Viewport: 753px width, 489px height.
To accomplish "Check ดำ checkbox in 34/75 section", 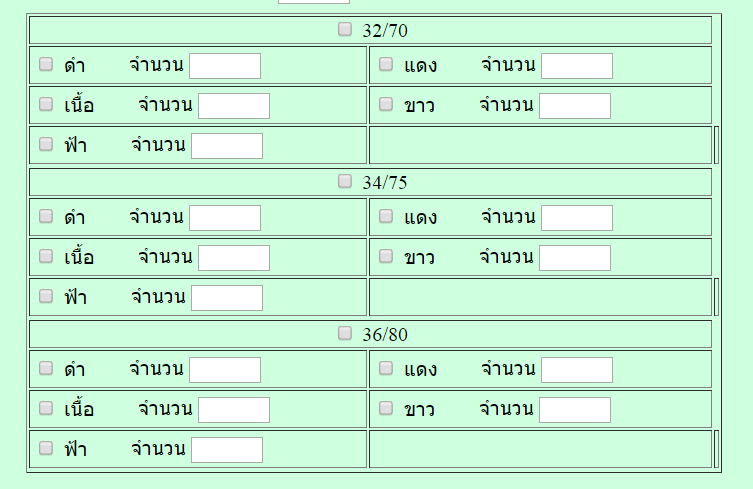I will 46,216.
